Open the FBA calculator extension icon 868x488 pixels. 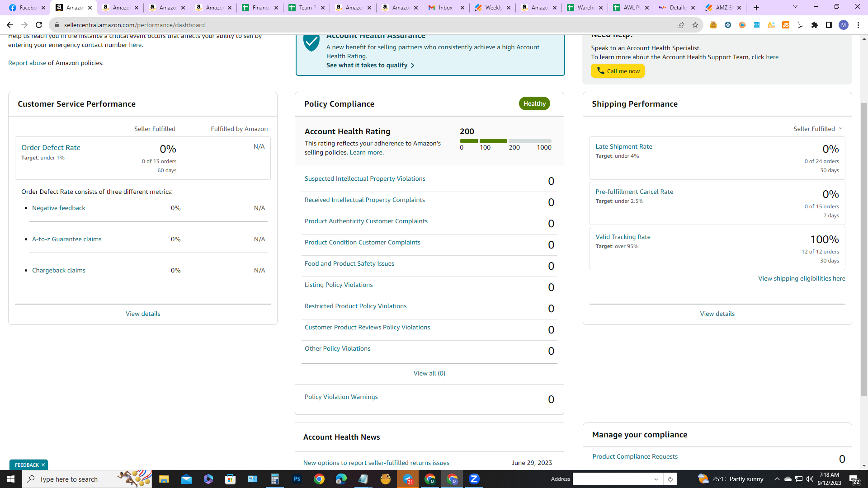click(x=757, y=25)
